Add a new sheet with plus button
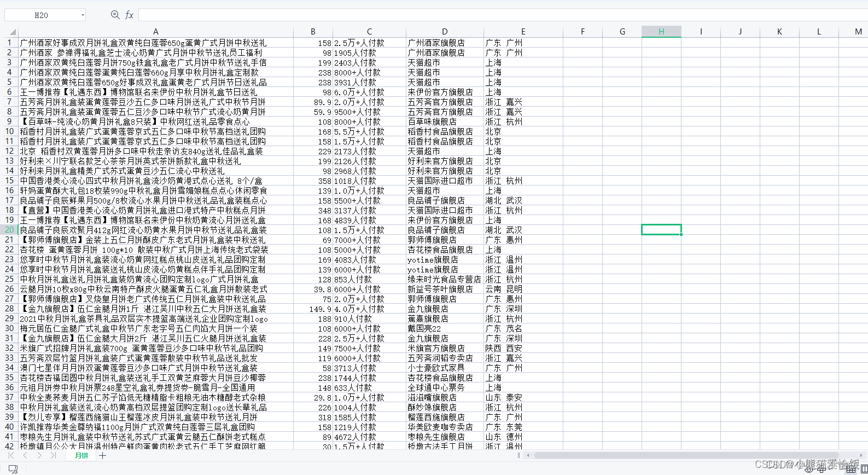The height and width of the screenshot is (475, 868). click(x=103, y=455)
